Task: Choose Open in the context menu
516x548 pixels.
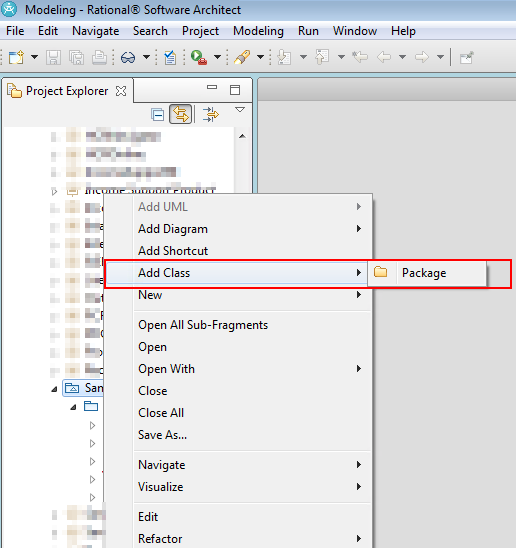Action: (x=238, y=347)
